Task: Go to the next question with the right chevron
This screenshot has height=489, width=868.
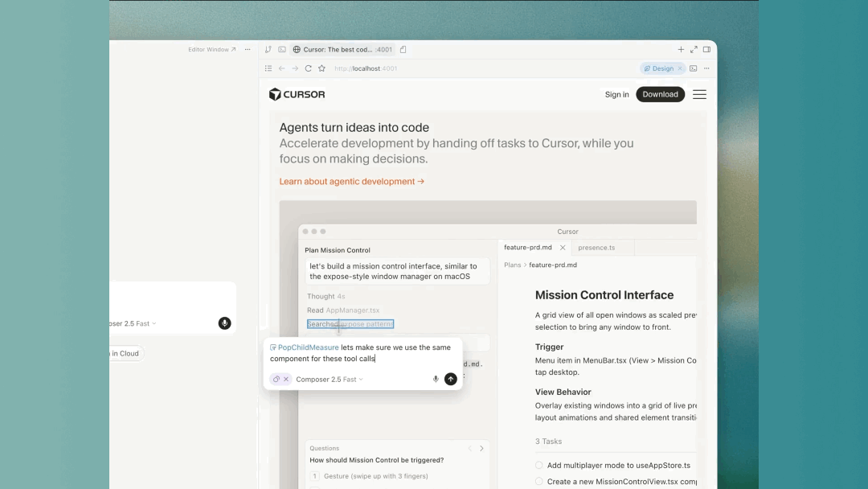Action: pyautogui.click(x=481, y=448)
